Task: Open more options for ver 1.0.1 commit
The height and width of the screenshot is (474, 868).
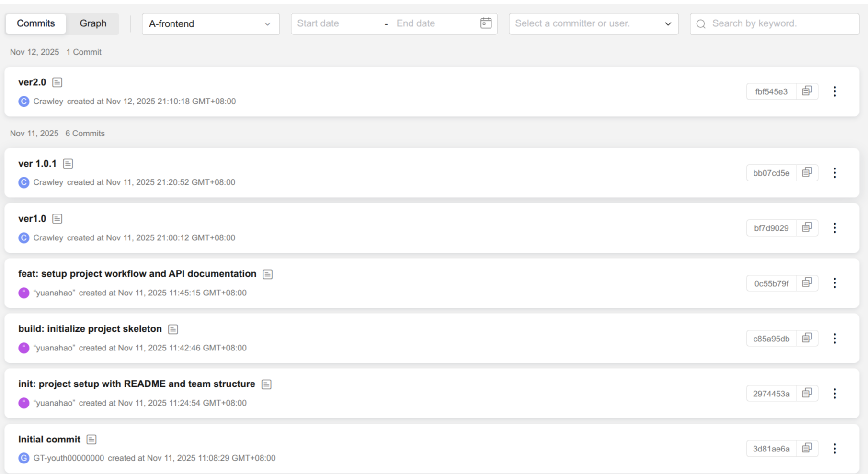Action: pos(835,173)
